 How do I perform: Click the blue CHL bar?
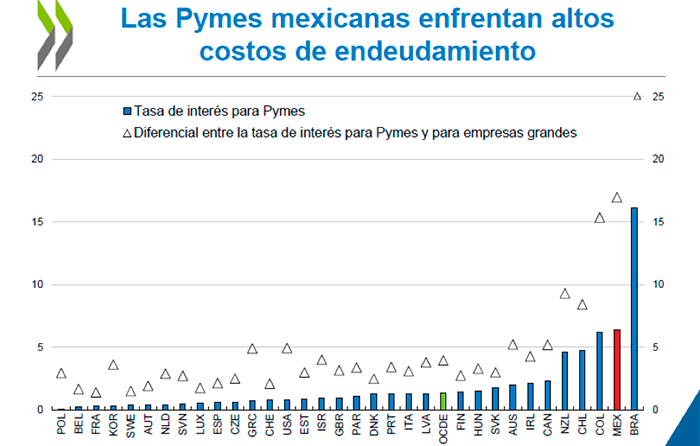click(582, 380)
